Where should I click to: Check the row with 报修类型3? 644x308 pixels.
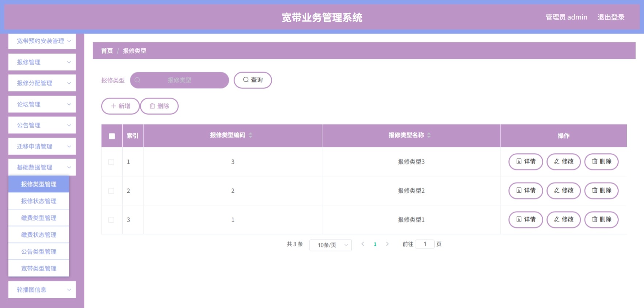(111, 162)
